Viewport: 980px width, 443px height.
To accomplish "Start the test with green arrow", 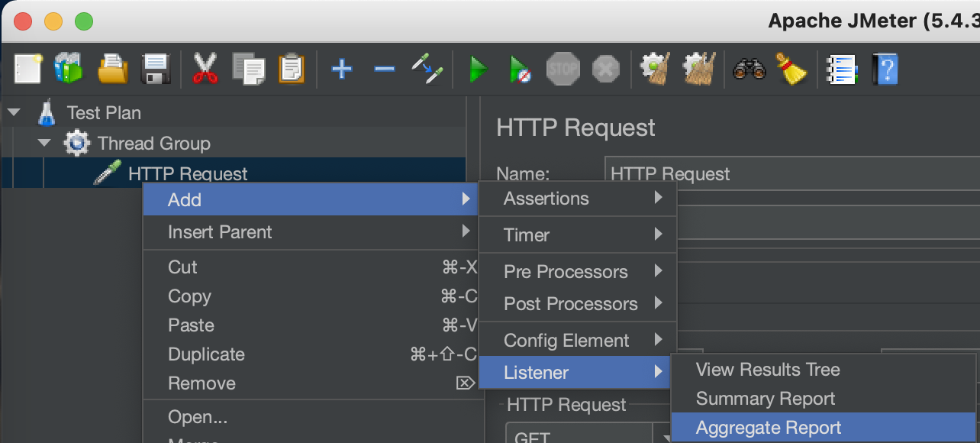I will coord(478,70).
